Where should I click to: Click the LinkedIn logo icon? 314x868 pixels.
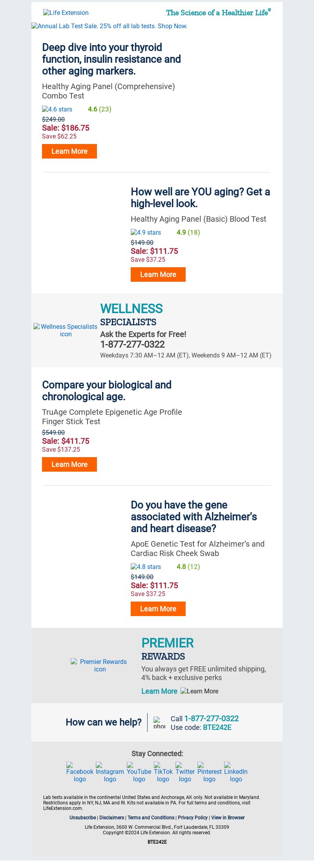[236, 772]
